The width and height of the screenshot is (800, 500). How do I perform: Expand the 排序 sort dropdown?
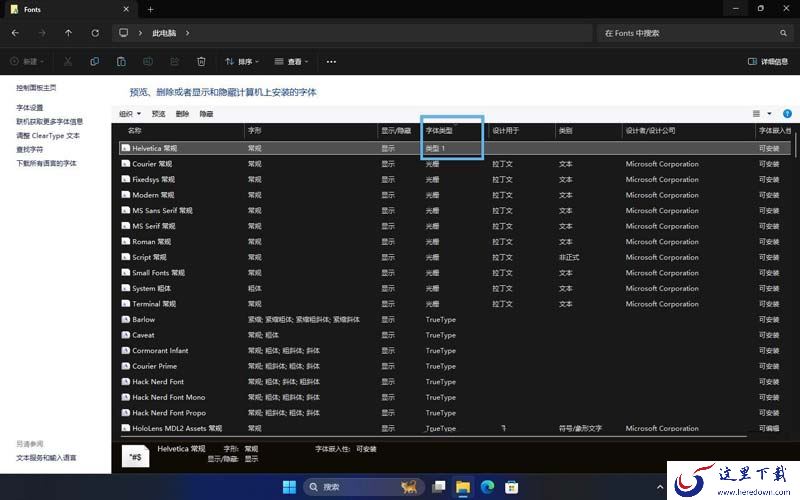(242, 62)
